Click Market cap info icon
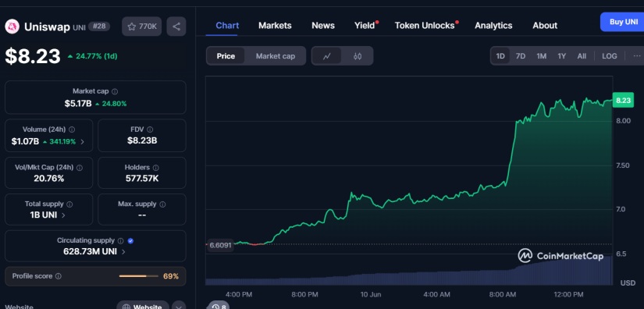Screen dimensions: 644x309 [x=115, y=91]
